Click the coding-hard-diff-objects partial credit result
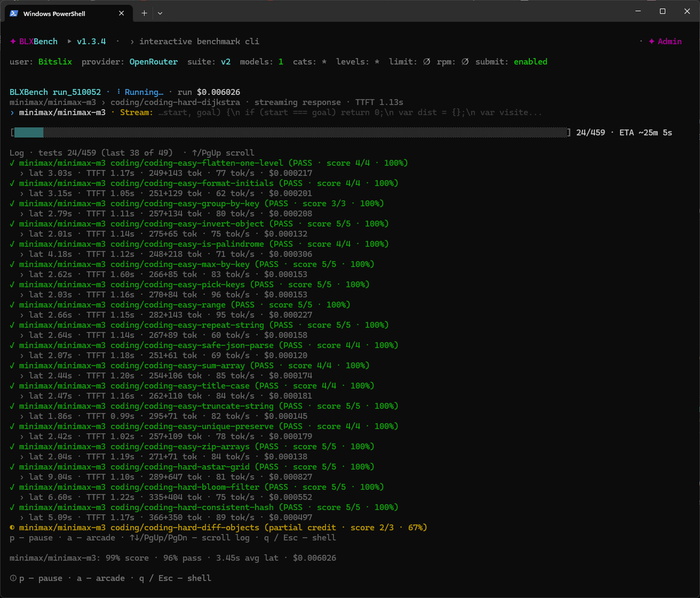The image size is (700, 598). (219, 527)
